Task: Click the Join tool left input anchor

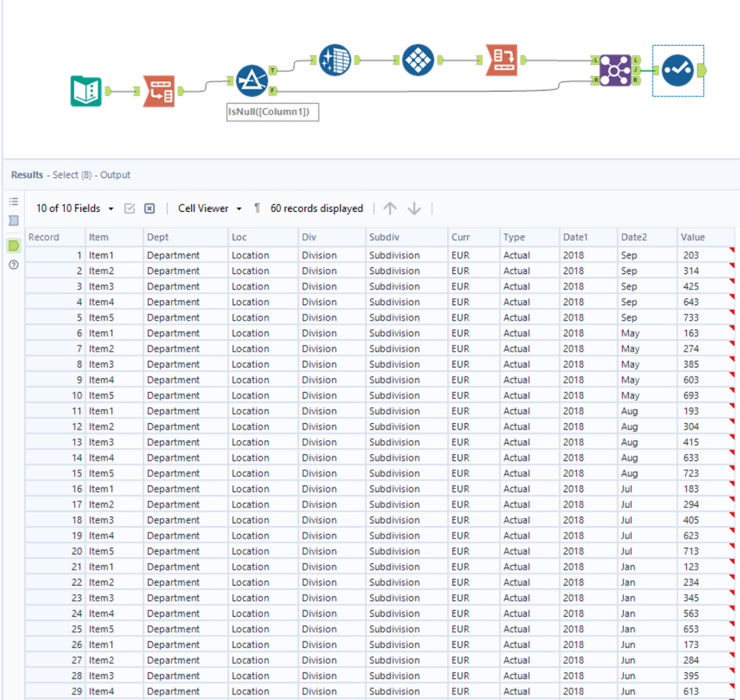Action: pos(595,60)
